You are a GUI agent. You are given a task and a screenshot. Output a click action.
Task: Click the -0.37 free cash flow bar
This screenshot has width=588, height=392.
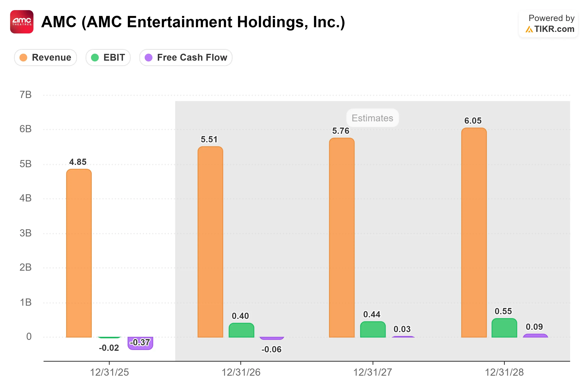tap(140, 343)
